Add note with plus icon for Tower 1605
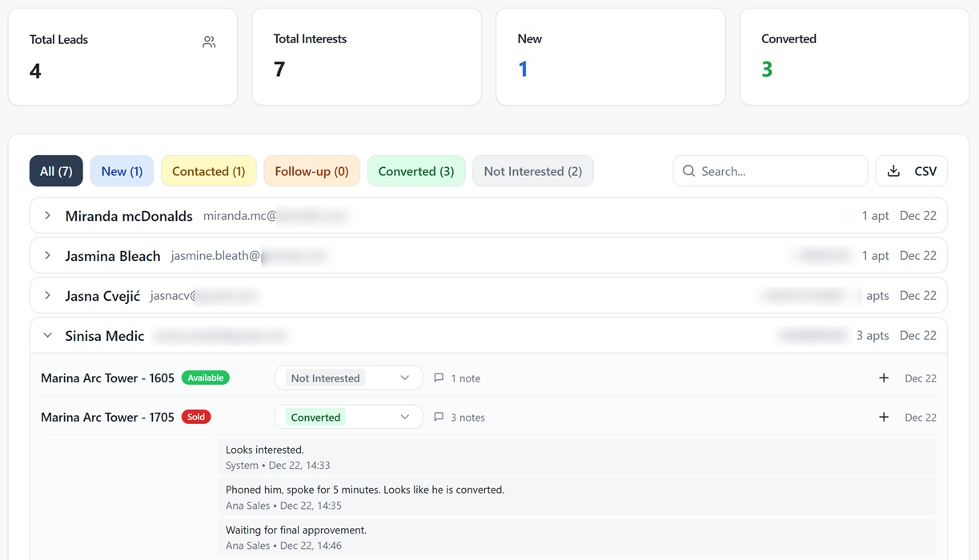The width and height of the screenshot is (979, 560). click(884, 378)
